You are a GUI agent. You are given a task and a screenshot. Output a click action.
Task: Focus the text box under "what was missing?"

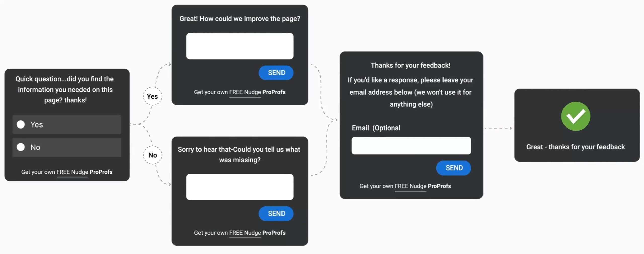pyautogui.click(x=239, y=187)
